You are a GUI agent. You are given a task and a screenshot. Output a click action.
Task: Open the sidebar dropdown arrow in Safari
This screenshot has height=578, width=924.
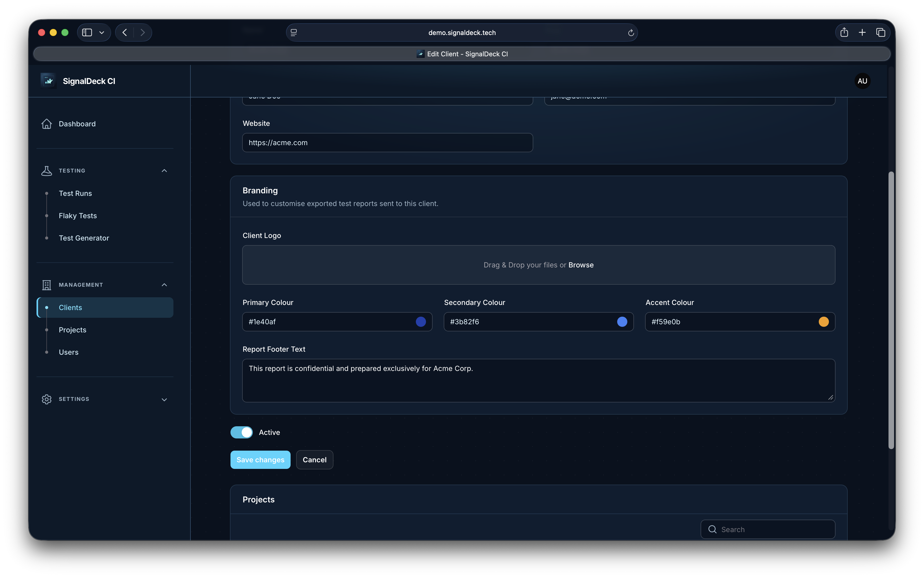(102, 32)
